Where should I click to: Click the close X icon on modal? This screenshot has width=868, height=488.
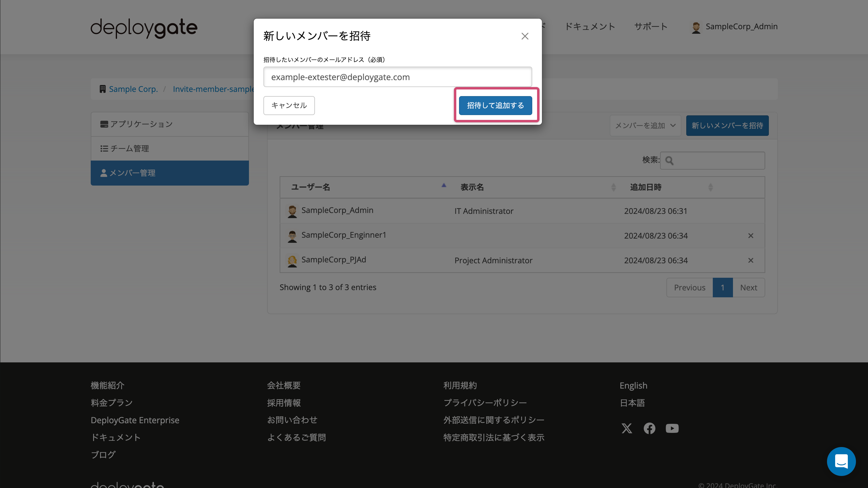click(525, 36)
